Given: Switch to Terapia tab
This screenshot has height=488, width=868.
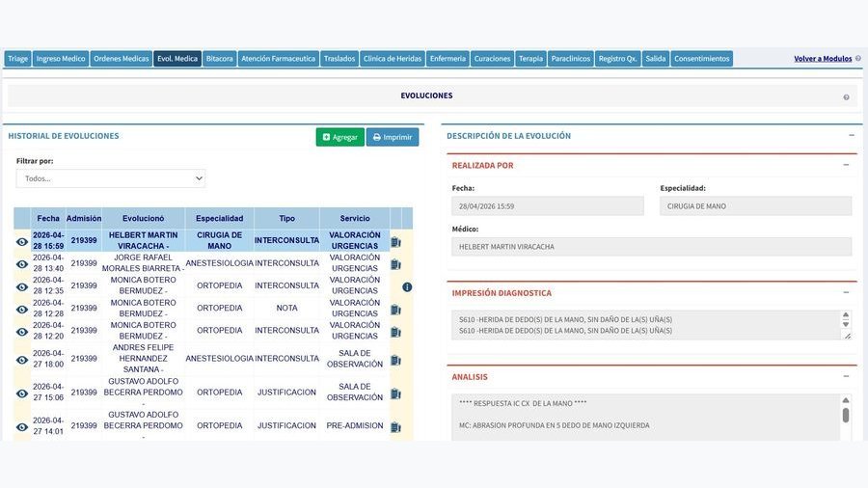Looking at the screenshot, I should (x=530, y=59).
